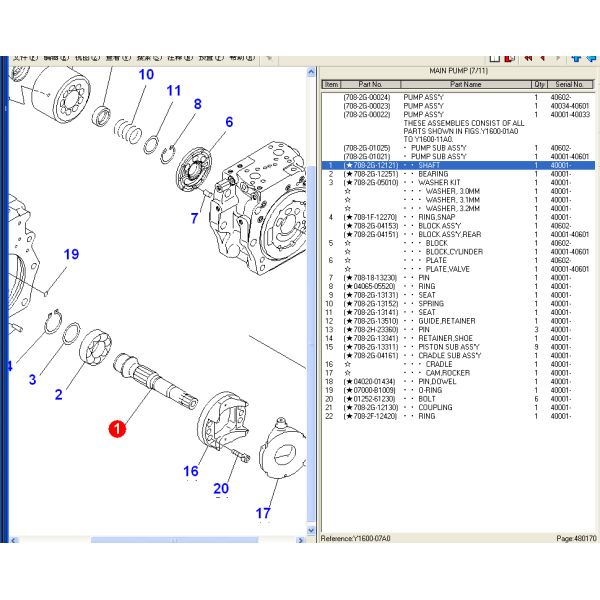The height and width of the screenshot is (600, 600).
Task: Click callout number 10 in the diagram
Action: [x=146, y=74]
